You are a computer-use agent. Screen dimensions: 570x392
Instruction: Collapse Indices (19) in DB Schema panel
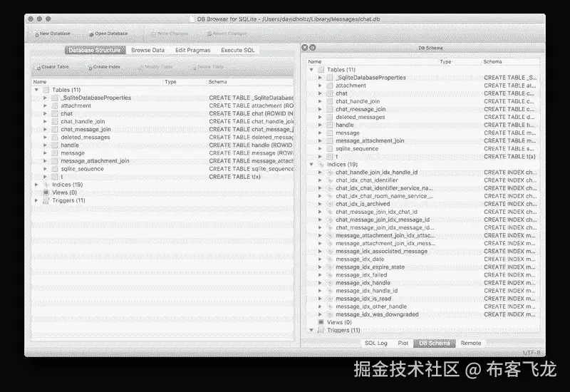311,165
